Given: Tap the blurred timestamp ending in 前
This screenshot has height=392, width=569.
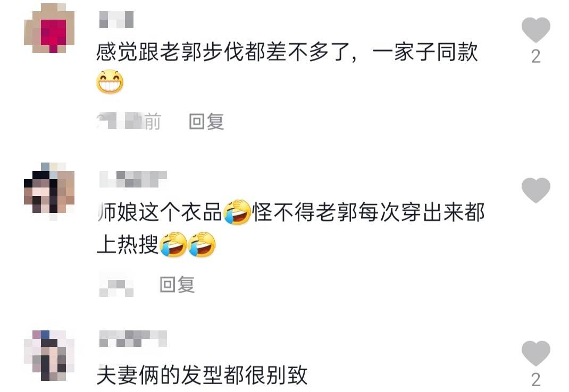Looking at the screenshot, I should click(129, 122).
